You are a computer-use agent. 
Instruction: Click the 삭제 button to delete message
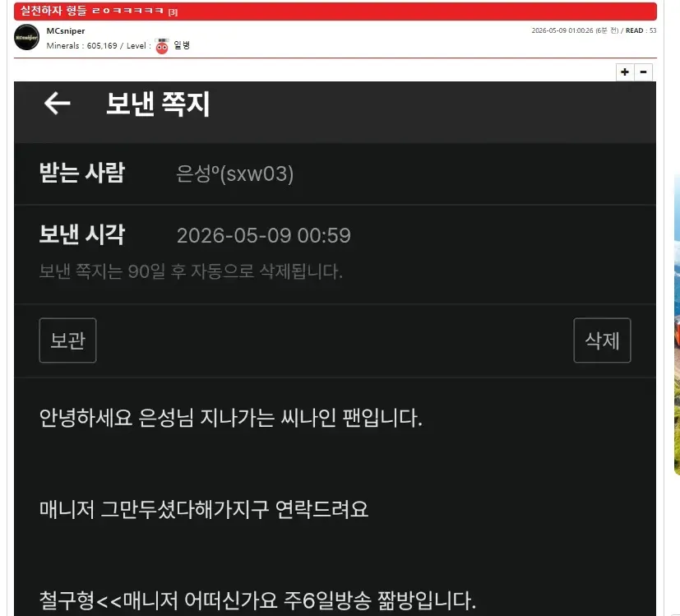click(x=602, y=340)
